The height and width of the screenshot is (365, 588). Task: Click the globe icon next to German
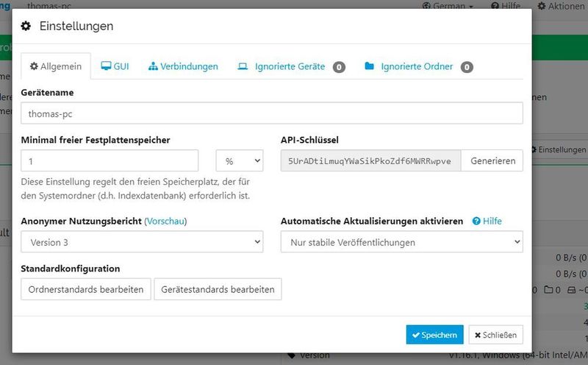(x=426, y=6)
